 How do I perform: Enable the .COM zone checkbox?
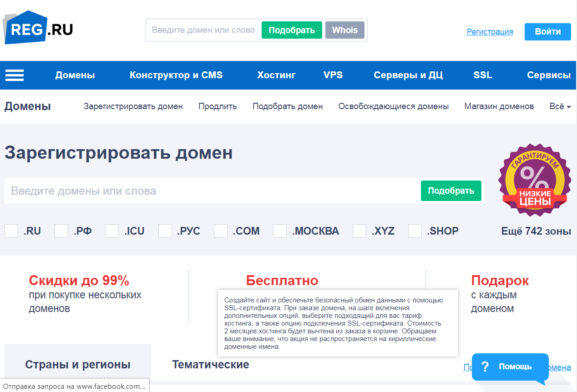221,231
